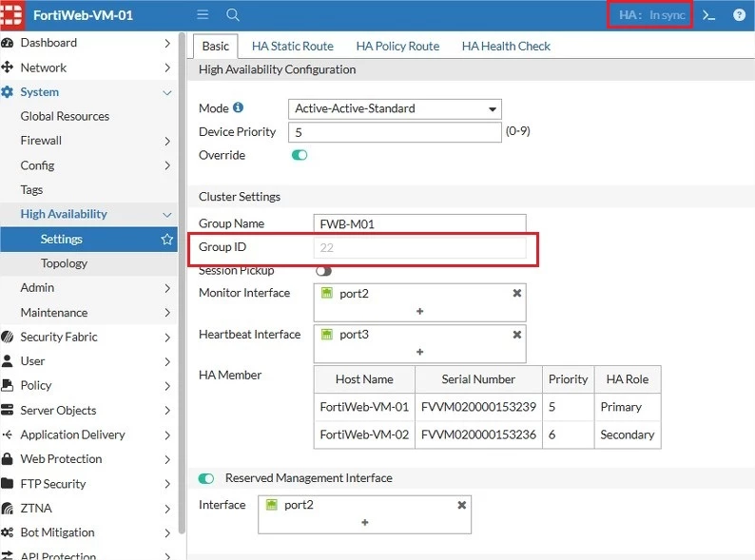Click the Application Delivery icon

(8, 434)
